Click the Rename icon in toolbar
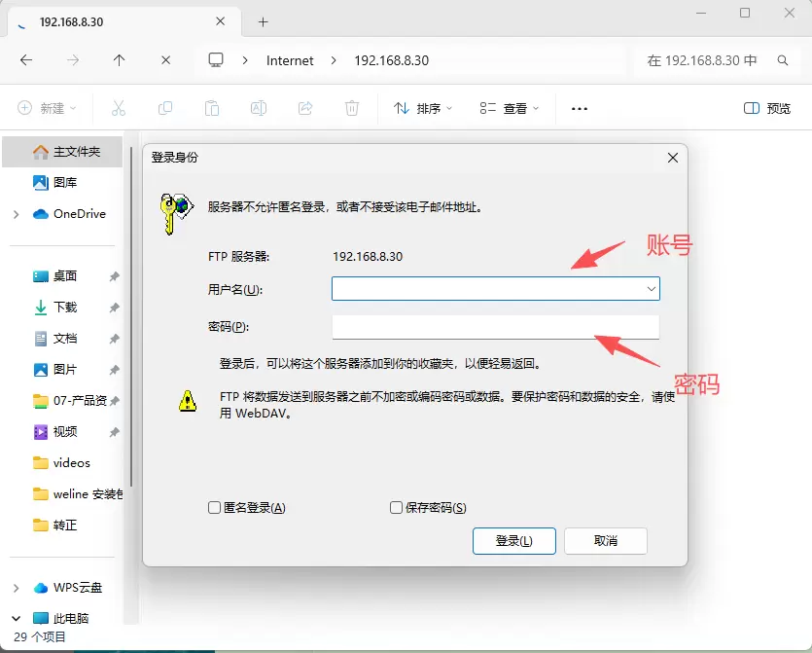This screenshot has height=653, width=812. click(x=259, y=108)
